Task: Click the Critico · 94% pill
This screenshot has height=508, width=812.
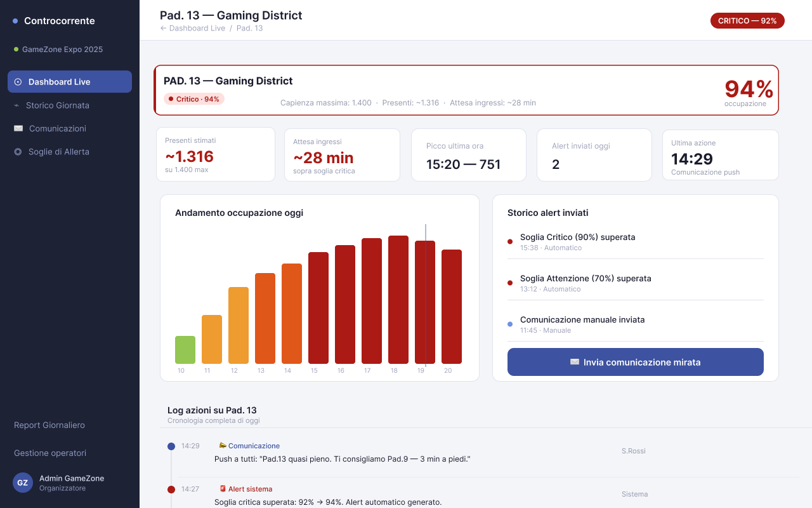Action: 194,99
